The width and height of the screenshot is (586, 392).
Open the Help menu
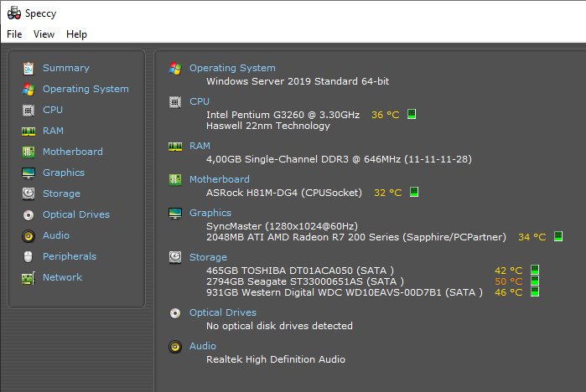(76, 34)
